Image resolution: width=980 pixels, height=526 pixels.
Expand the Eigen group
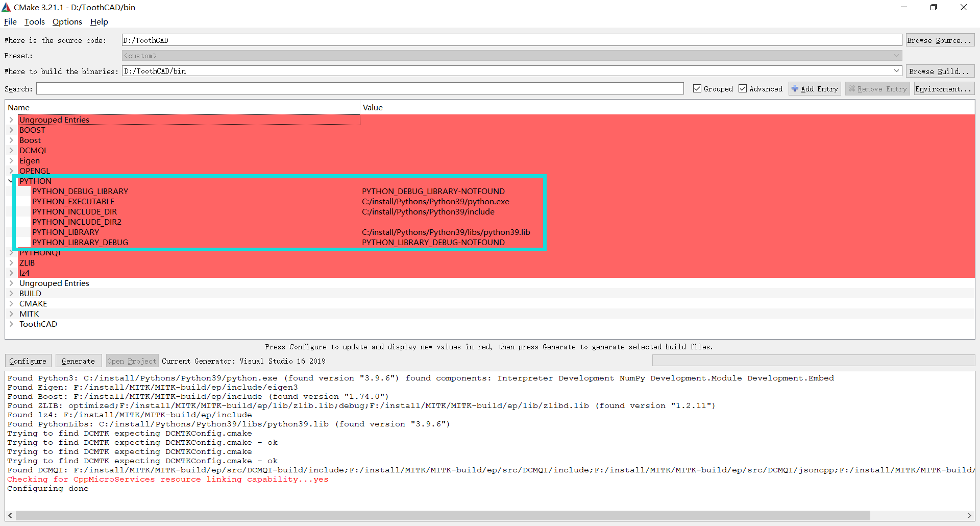(11, 160)
